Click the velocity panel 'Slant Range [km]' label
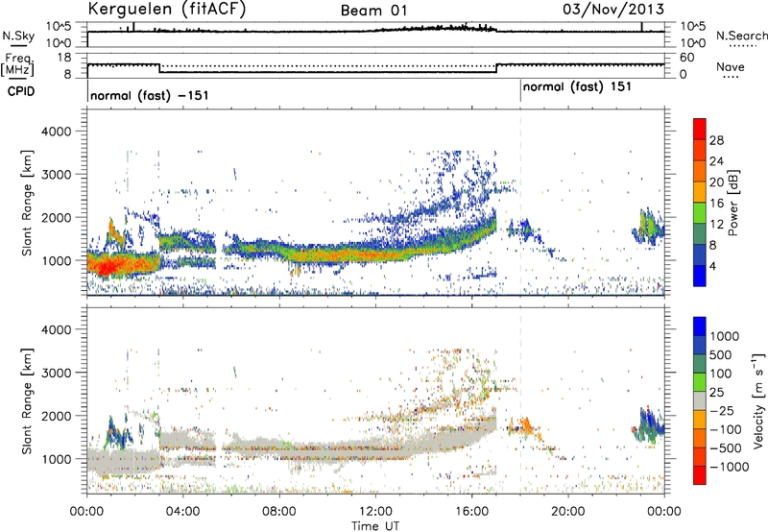768x532 pixels. point(27,401)
